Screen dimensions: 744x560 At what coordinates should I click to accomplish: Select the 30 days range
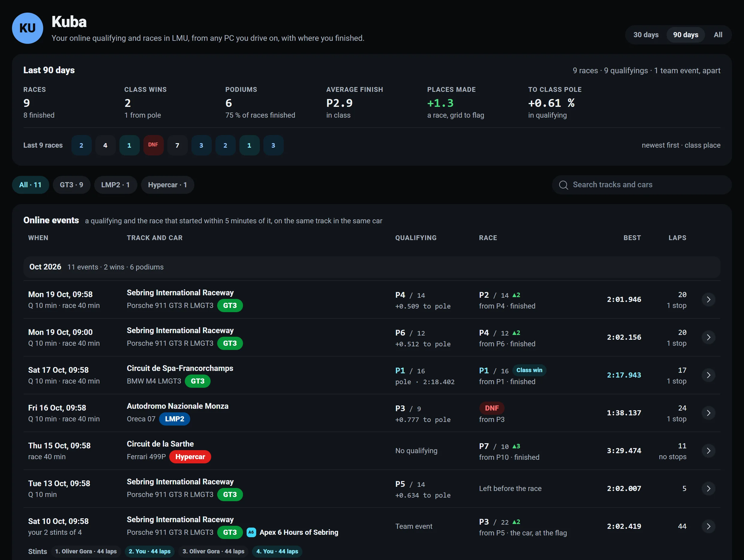pos(646,35)
